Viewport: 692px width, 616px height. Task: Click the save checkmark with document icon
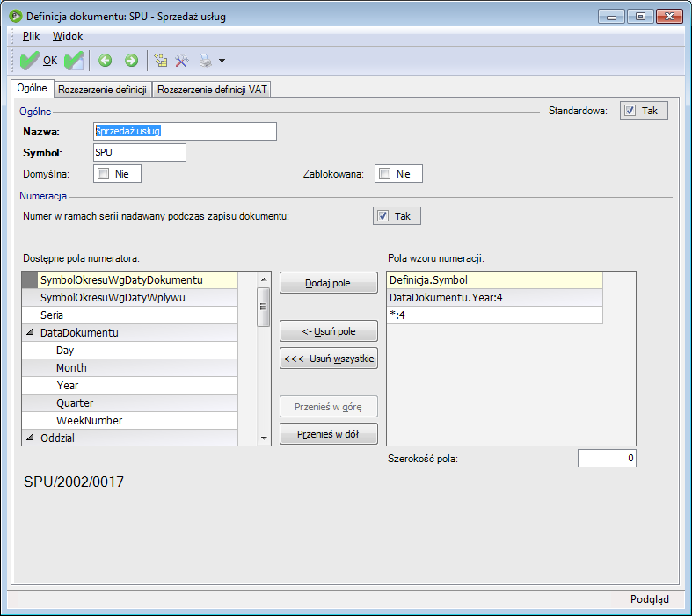click(x=74, y=61)
